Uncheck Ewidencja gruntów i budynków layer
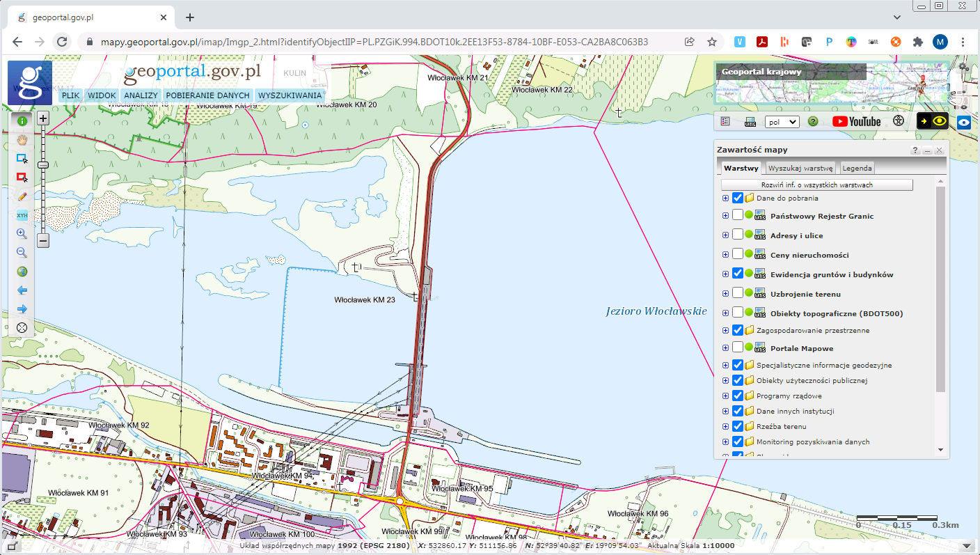980x555 pixels. 738,274
